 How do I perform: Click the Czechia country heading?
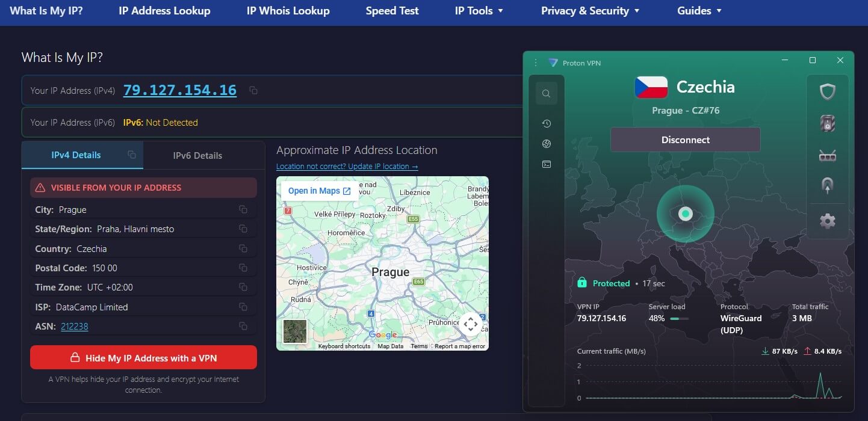point(705,87)
